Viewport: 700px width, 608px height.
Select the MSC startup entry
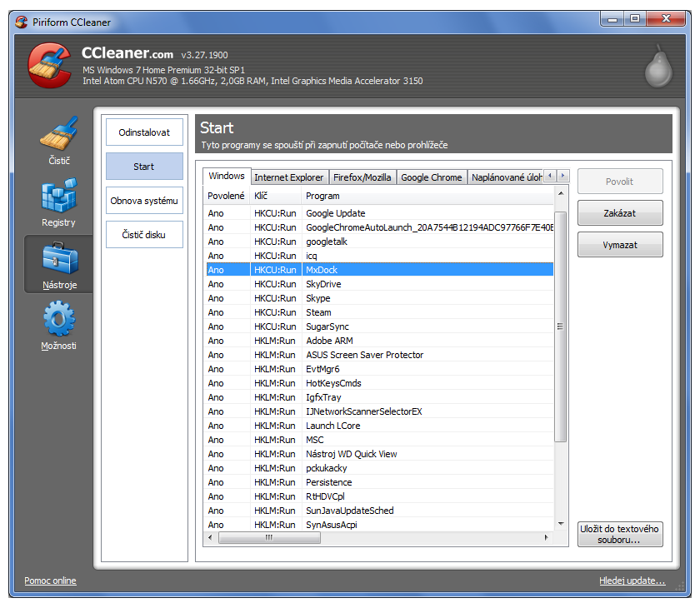(379, 440)
